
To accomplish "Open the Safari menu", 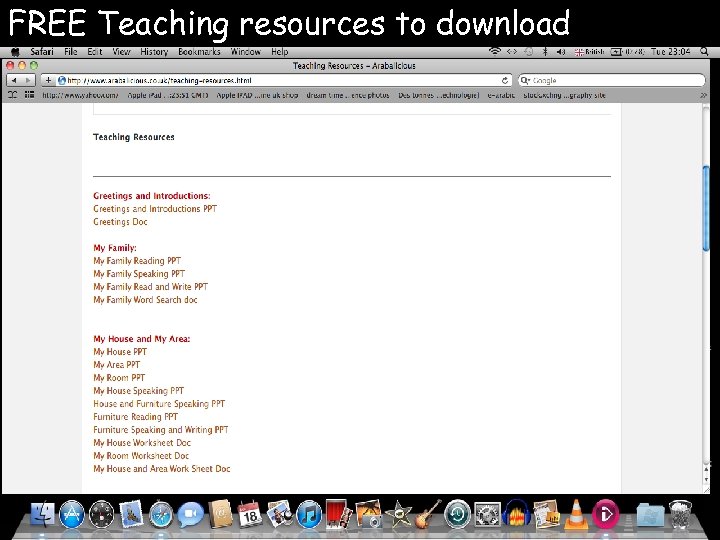I will (42, 51).
